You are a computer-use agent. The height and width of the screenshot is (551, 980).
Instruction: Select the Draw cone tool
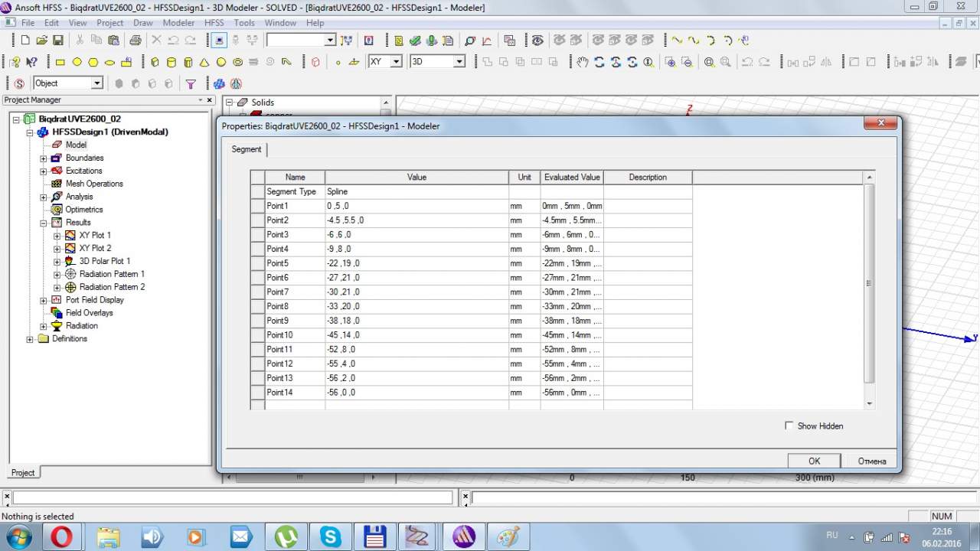pos(204,62)
